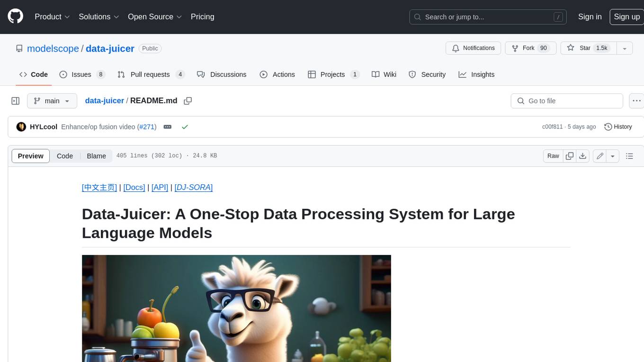Expand the Open Source menu

(155, 17)
